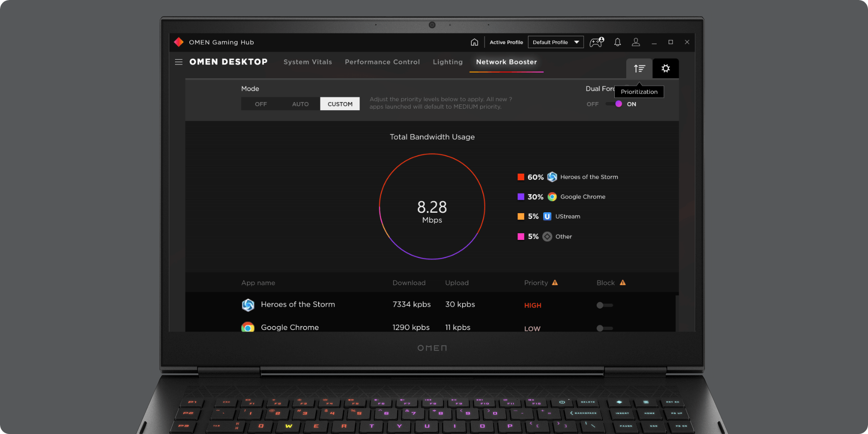Open the Performance Control tab
Viewport: 868px width, 434px height.
click(382, 62)
